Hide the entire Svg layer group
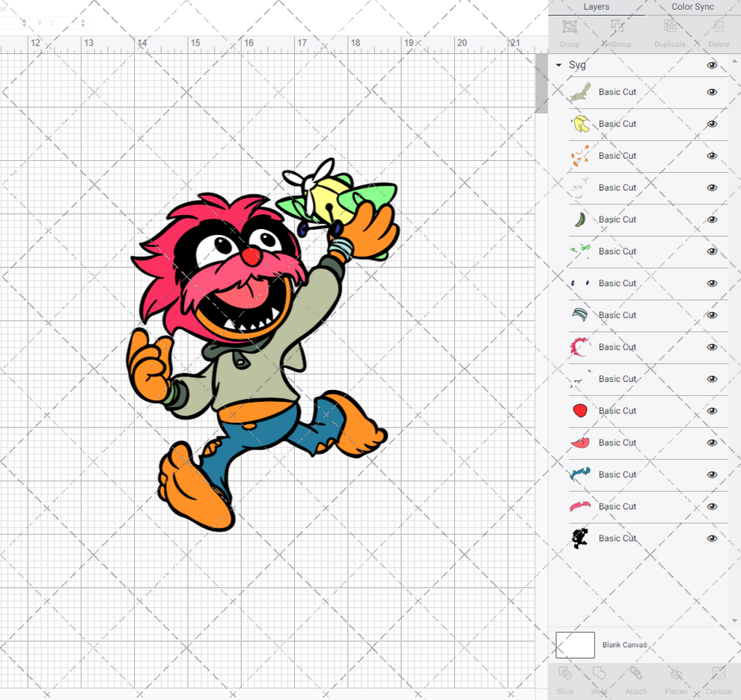Image resolution: width=741 pixels, height=700 pixels. pos(712,65)
